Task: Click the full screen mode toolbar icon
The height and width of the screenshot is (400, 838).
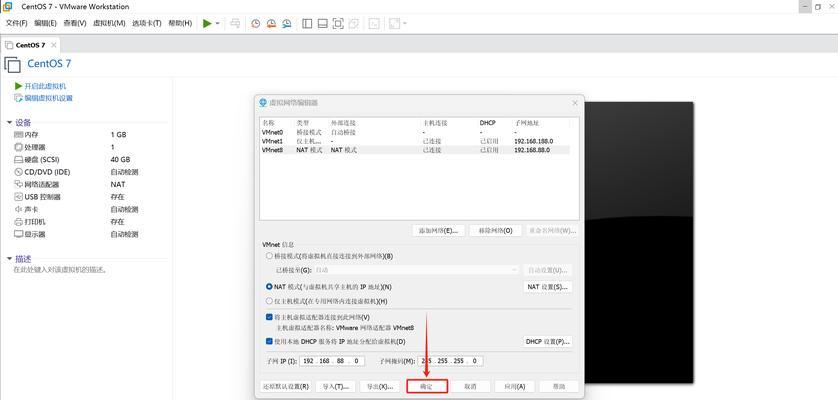Action: pyautogui.click(x=338, y=24)
